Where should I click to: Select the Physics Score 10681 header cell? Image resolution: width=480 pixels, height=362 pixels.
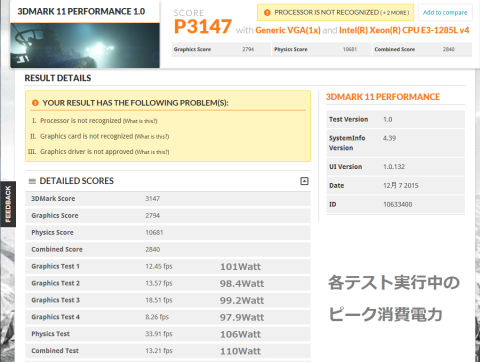(x=322, y=49)
